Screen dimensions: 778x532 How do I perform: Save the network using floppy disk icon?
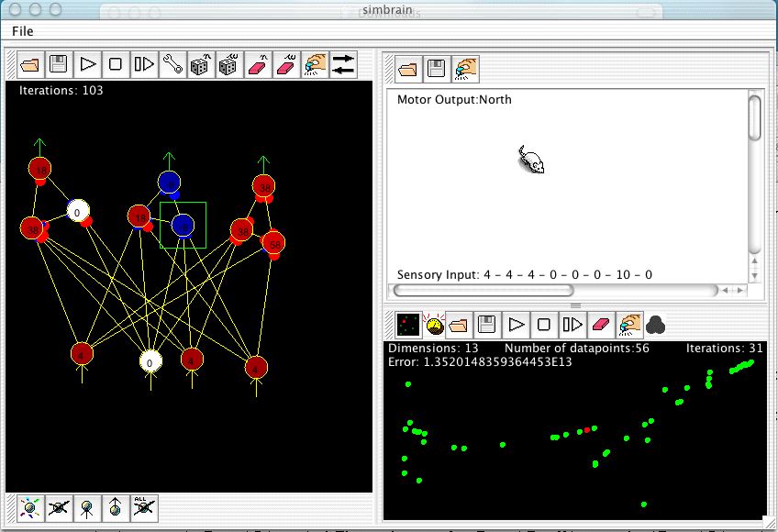tap(59, 65)
